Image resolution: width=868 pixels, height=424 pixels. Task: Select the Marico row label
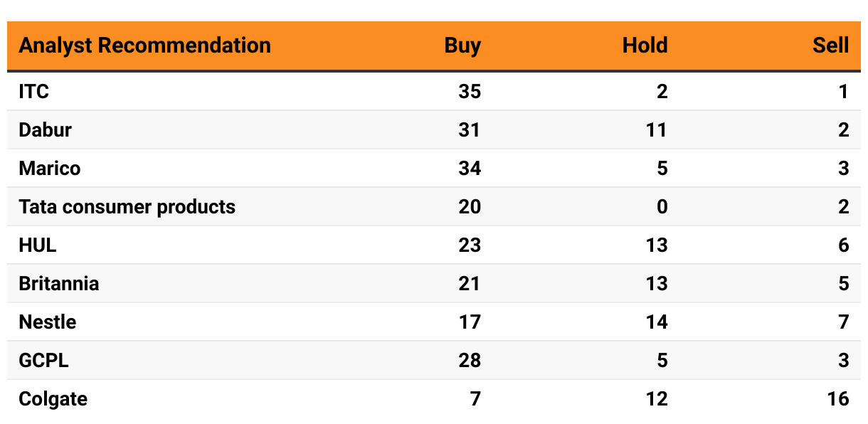[50, 169]
